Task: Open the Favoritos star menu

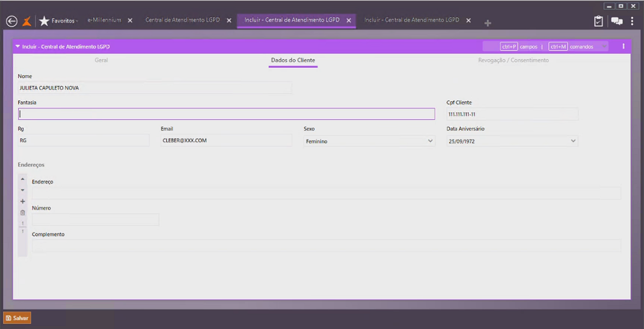Action: point(58,21)
